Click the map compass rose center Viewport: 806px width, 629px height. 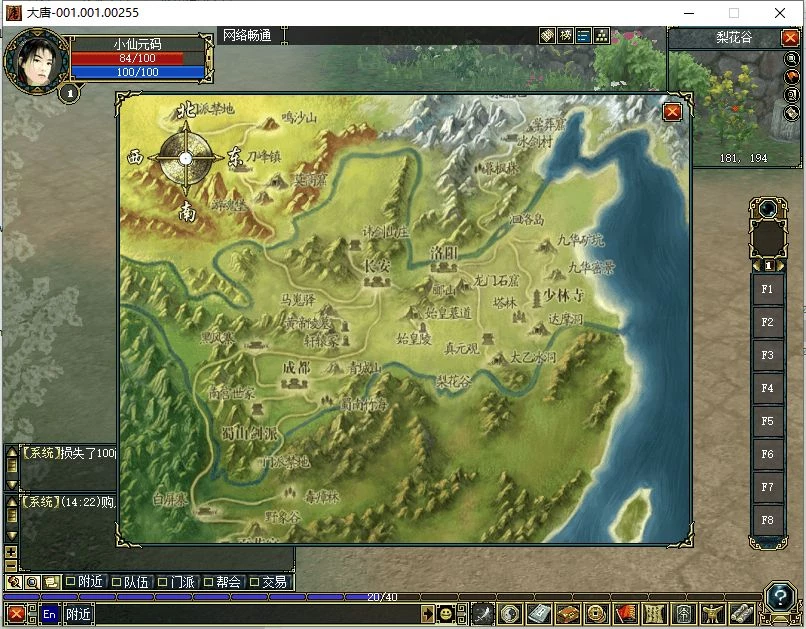point(186,159)
